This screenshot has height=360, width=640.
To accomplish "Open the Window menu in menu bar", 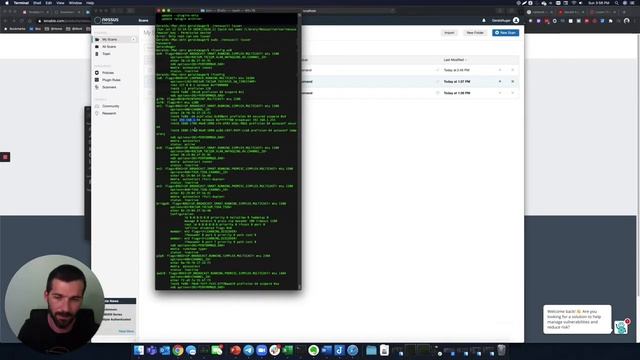I will [75, 3].
